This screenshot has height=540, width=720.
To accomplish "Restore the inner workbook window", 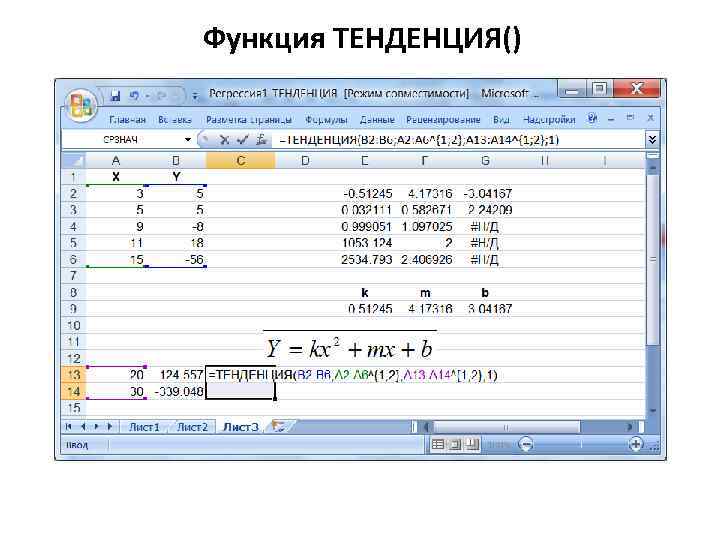I will pyautogui.click(x=630, y=118).
